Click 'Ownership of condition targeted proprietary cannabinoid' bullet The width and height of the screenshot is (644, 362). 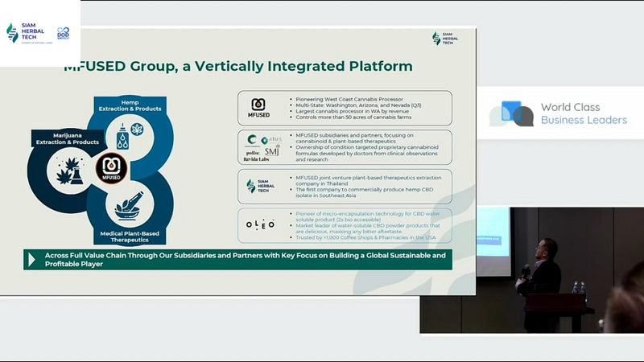pyautogui.click(x=367, y=153)
